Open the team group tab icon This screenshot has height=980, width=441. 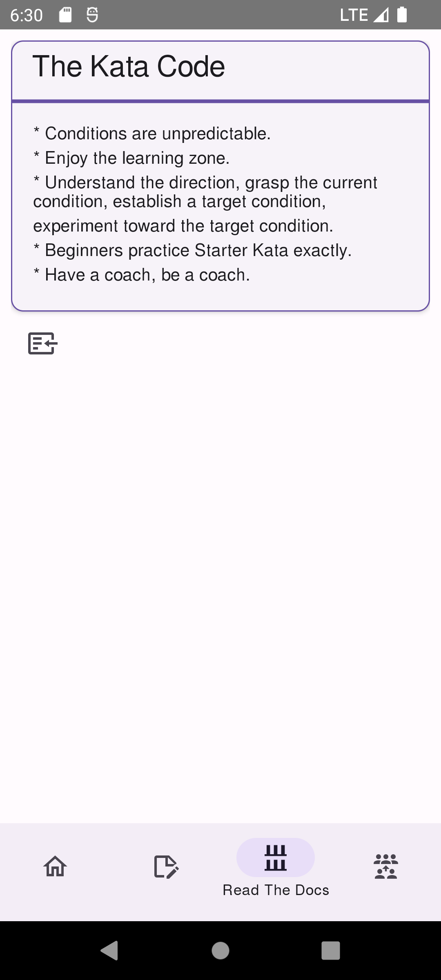[x=386, y=866]
